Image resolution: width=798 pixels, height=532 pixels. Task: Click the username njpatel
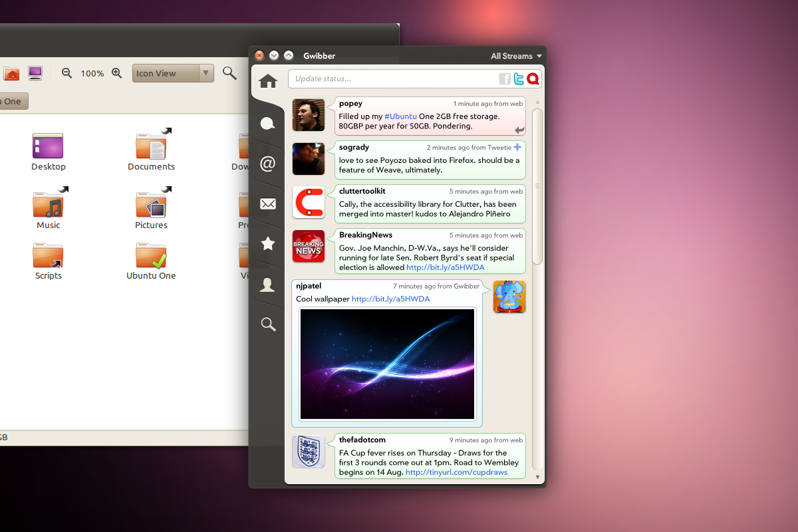[x=309, y=286]
